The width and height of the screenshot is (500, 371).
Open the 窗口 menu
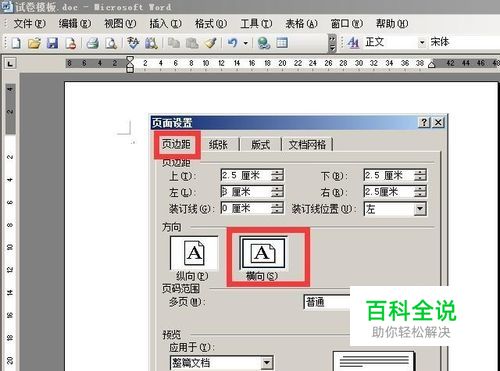click(347, 24)
